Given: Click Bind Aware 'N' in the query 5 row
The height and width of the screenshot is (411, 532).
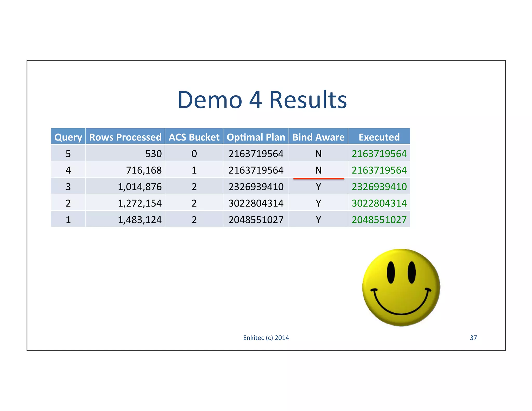Looking at the screenshot, I should pos(318,154).
